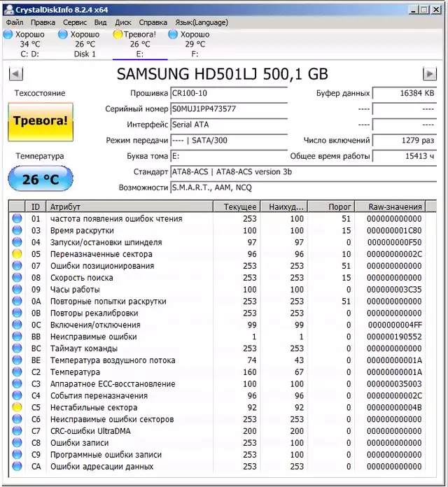Click the Наихуд... column header
The height and width of the screenshot is (487, 448).
pos(284,206)
